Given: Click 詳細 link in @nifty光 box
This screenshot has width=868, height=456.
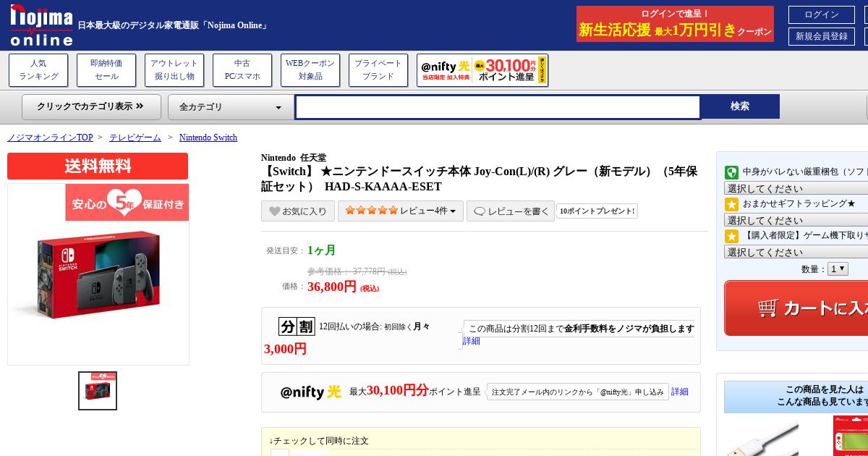Looking at the screenshot, I should (680, 392).
